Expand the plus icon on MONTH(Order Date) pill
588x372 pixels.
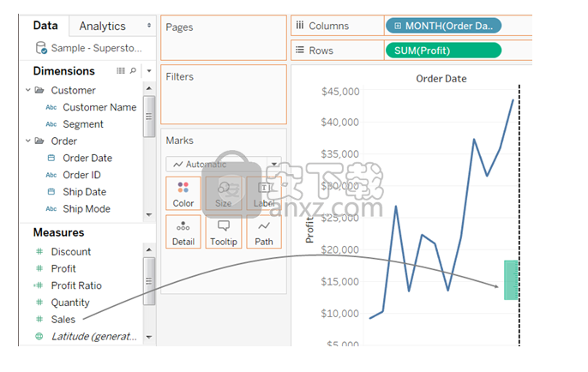pos(398,26)
